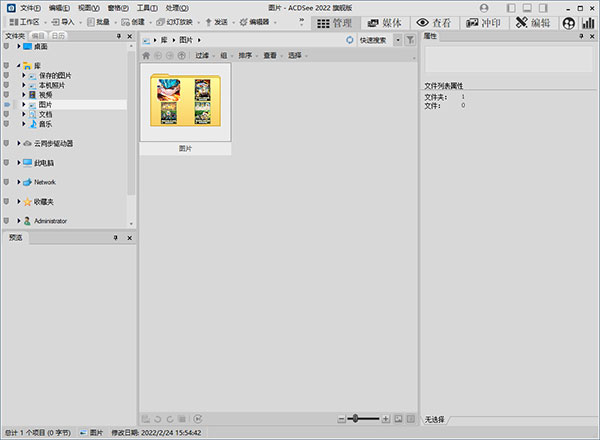Select Network in the folder tree

[x=45, y=182]
